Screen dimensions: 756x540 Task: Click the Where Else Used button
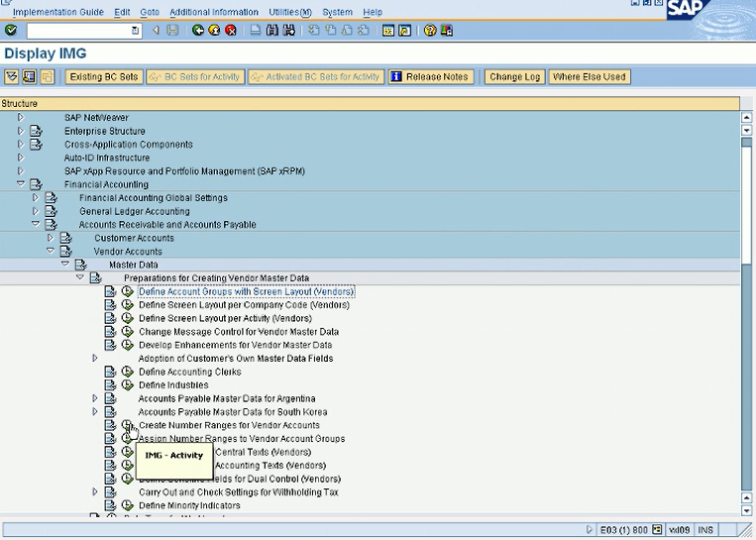coord(590,76)
